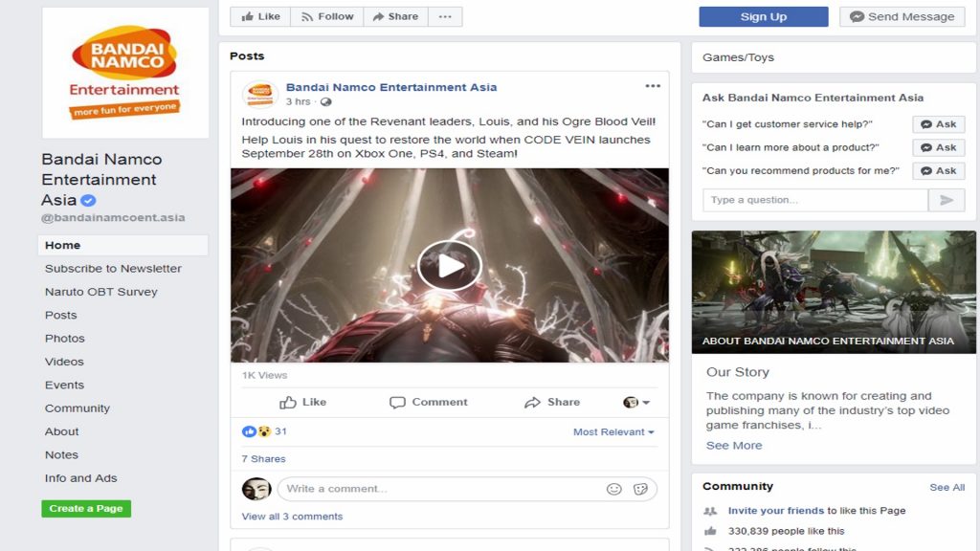
Task: Open Send Message to the page
Action: coord(902,17)
